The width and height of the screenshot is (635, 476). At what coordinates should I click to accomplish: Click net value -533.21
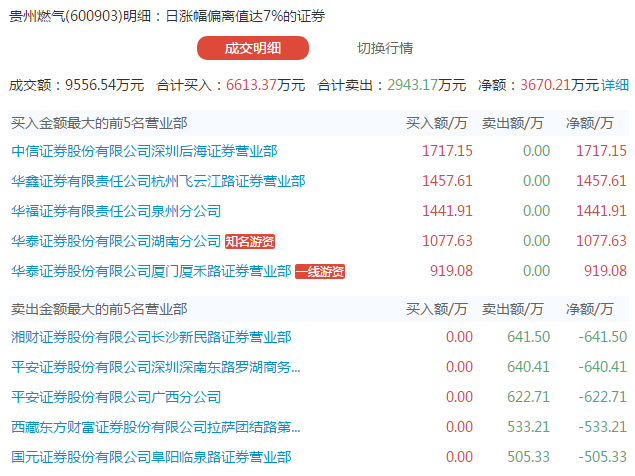(603, 427)
